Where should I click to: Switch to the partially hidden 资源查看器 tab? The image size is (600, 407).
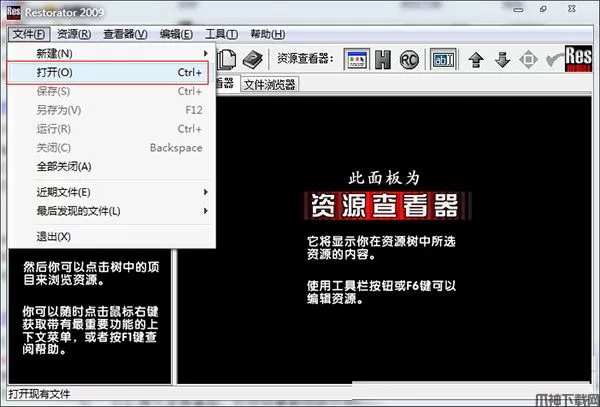226,83
